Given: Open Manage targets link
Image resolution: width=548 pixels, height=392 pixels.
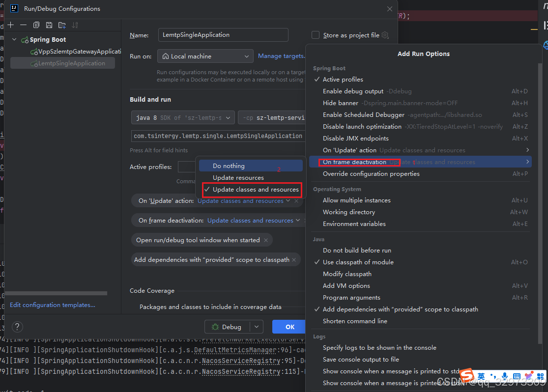Looking at the screenshot, I should click(x=281, y=56).
